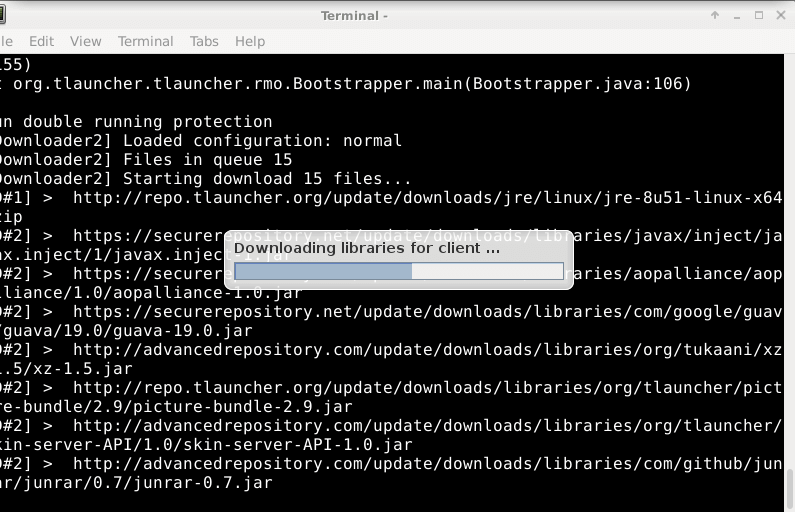Open the Edit menu
Image resolution: width=795 pixels, height=512 pixels.
[x=41, y=41]
